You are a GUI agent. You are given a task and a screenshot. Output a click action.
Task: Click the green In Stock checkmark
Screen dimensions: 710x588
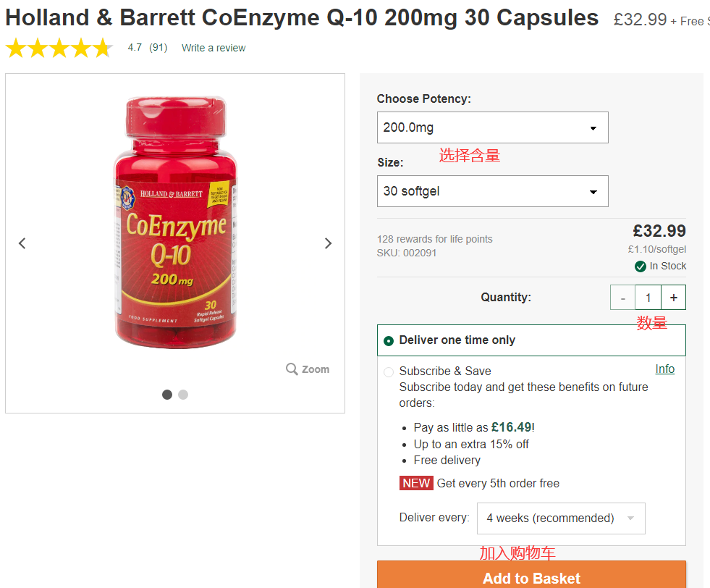click(x=641, y=266)
